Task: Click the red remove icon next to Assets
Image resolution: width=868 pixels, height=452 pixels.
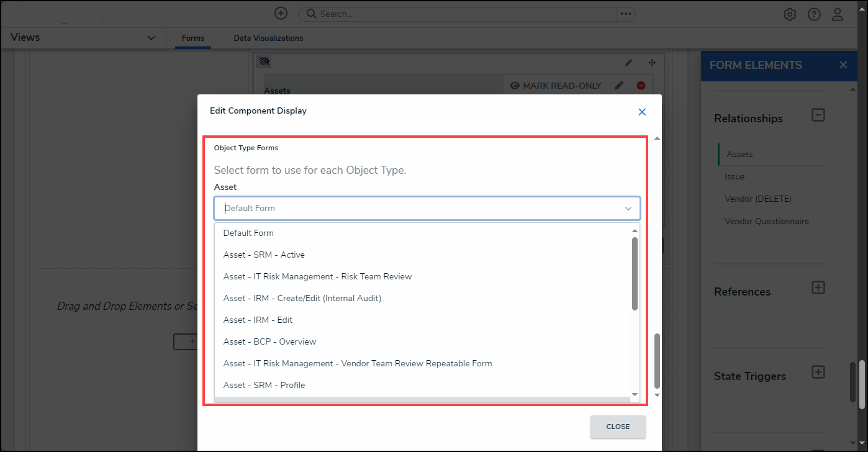Action: (x=641, y=85)
